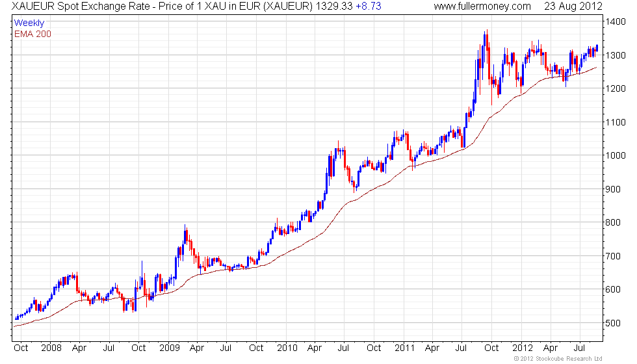The height and width of the screenshot is (364, 637).
Task: Select the current price value 1329.33
Action: 334,6
